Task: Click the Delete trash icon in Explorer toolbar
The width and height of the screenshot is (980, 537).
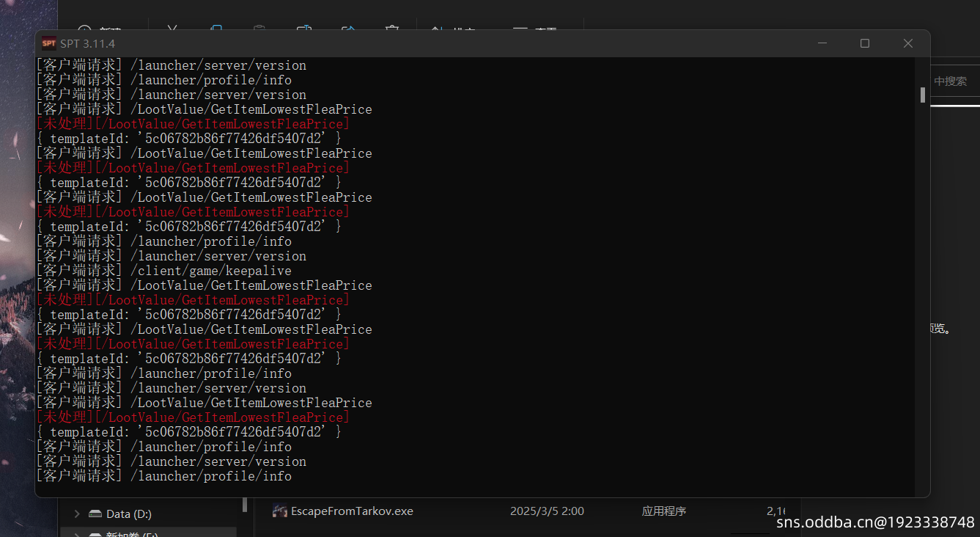Action: [x=392, y=29]
